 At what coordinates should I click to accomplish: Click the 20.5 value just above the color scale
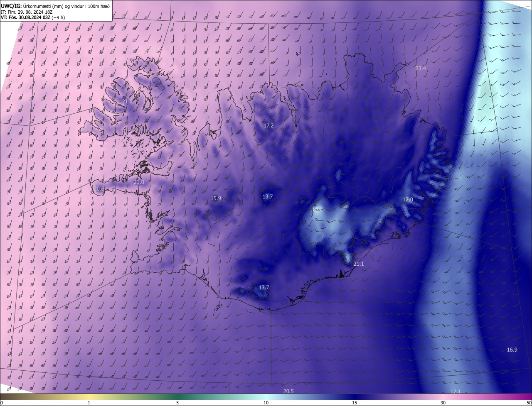pos(288,391)
